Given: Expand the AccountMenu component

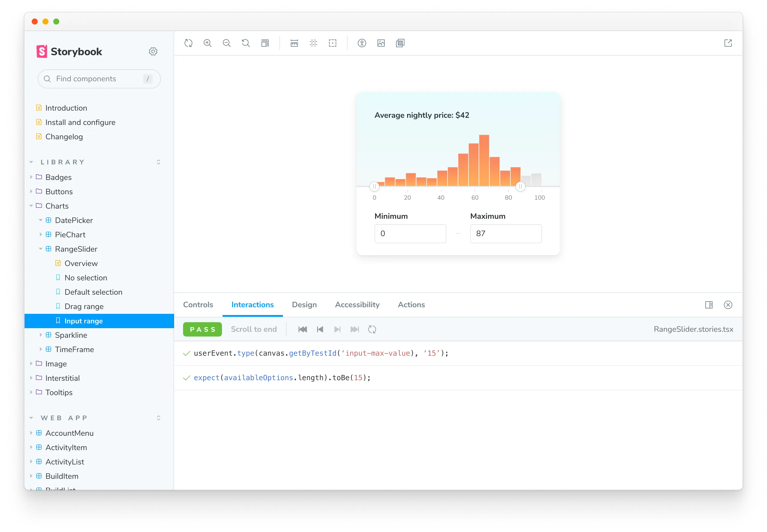Looking at the screenshot, I should (x=31, y=433).
